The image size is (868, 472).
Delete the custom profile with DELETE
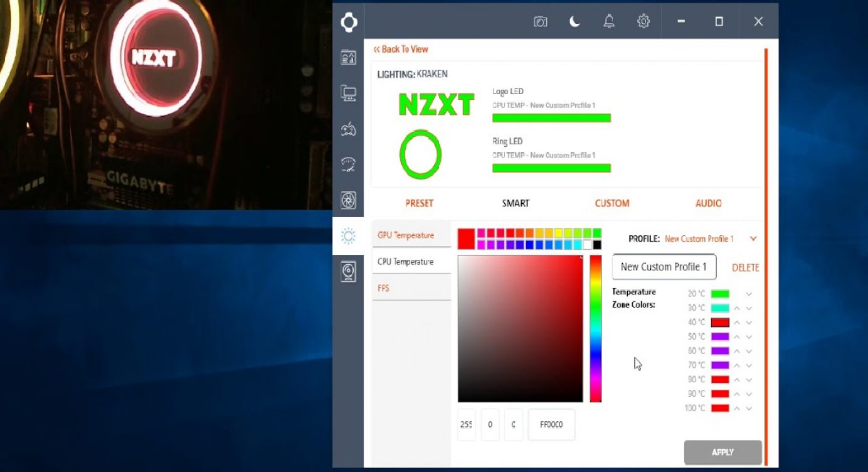(746, 268)
